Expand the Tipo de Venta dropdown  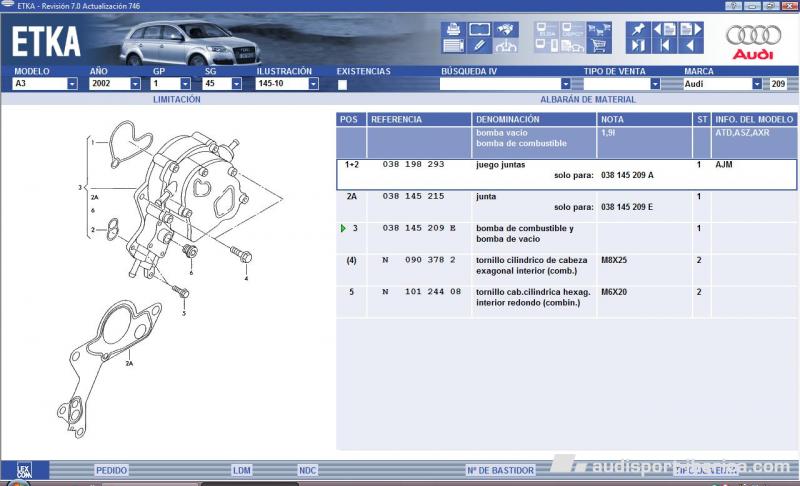pyautogui.click(x=655, y=84)
